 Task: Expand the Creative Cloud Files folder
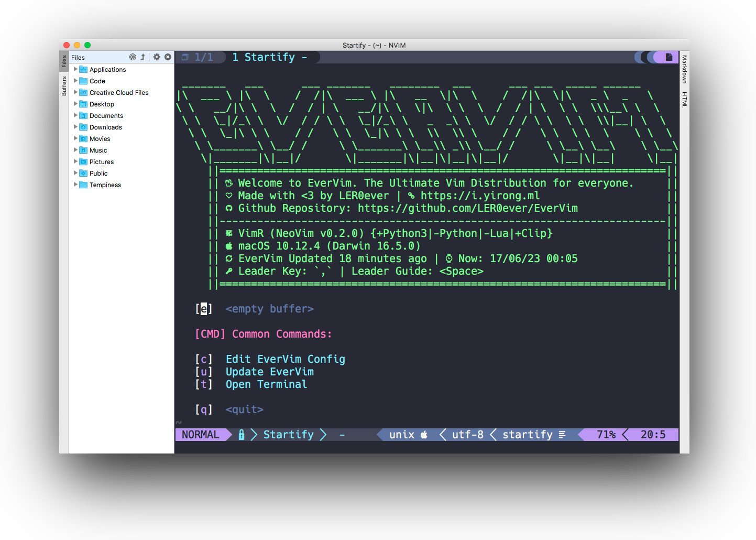[75, 92]
